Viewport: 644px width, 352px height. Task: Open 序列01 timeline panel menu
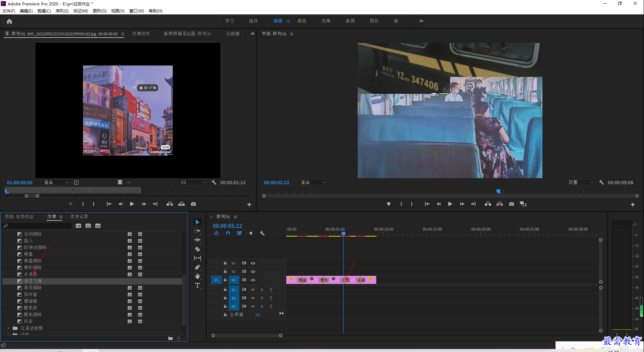pyautogui.click(x=235, y=217)
